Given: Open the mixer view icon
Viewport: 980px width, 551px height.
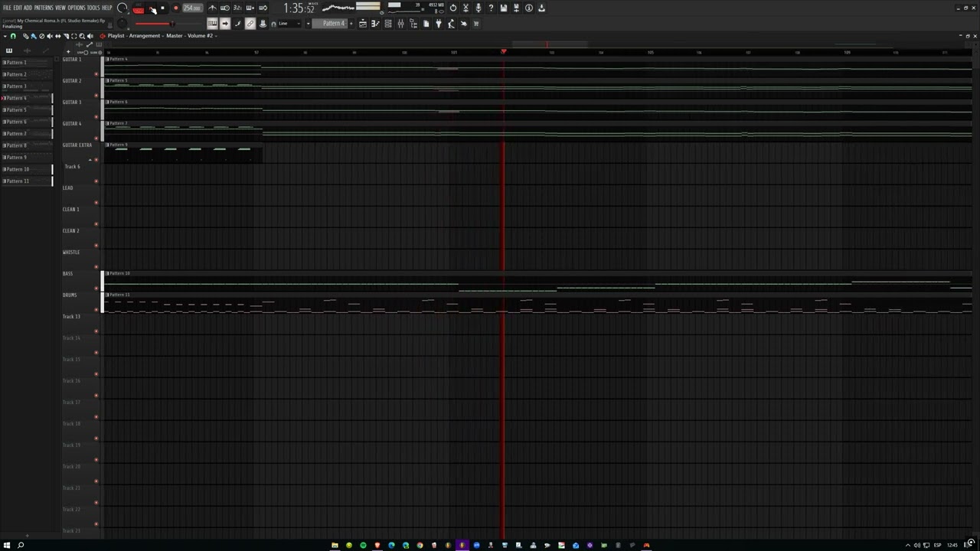Looking at the screenshot, I should (x=400, y=24).
